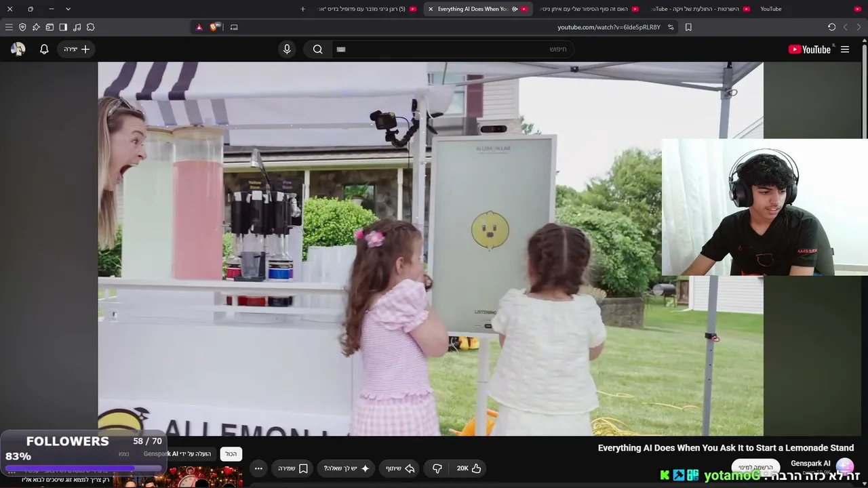Select the 'הועלה על ידי Genspark AI' chip
This screenshot has height=488, width=868.
(x=178, y=454)
